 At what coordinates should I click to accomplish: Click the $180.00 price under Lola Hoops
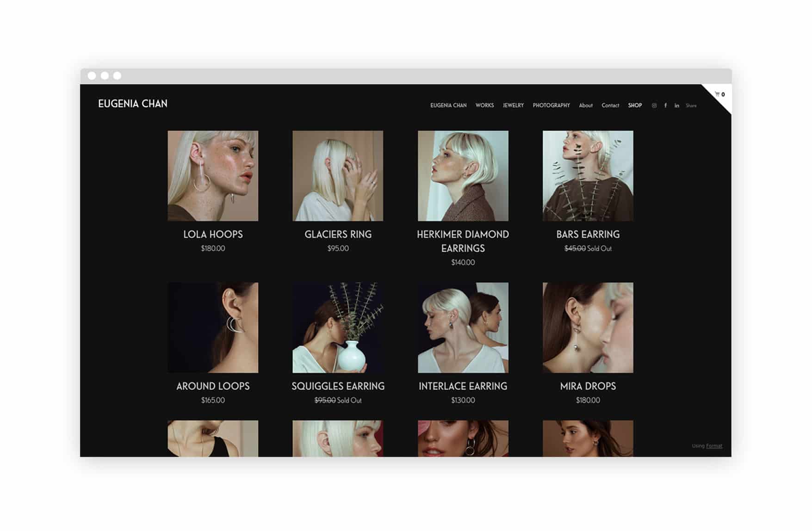(213, 248)
